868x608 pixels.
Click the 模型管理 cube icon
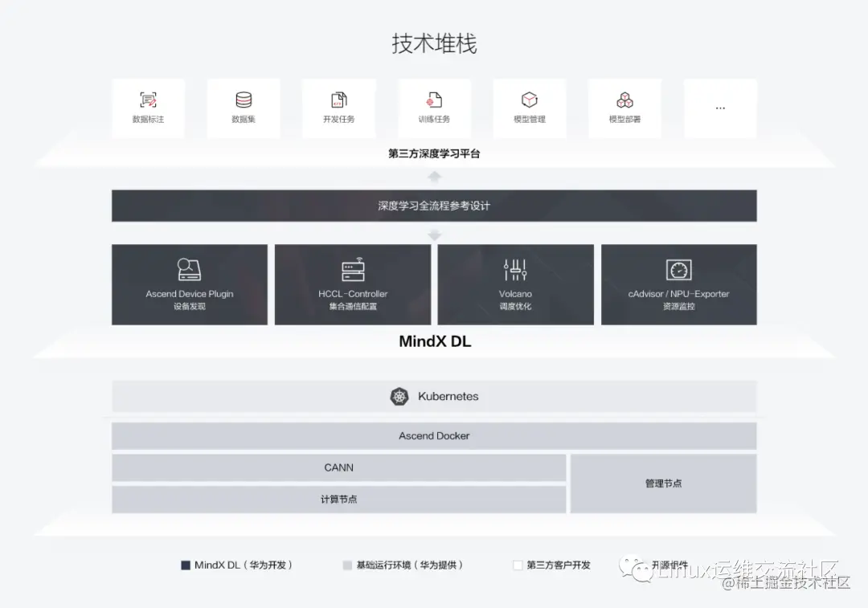529,100
